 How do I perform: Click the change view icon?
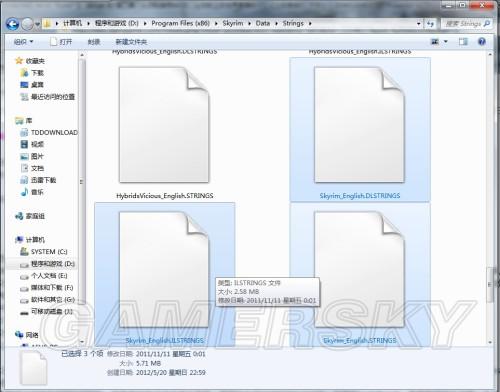[435, 42]
